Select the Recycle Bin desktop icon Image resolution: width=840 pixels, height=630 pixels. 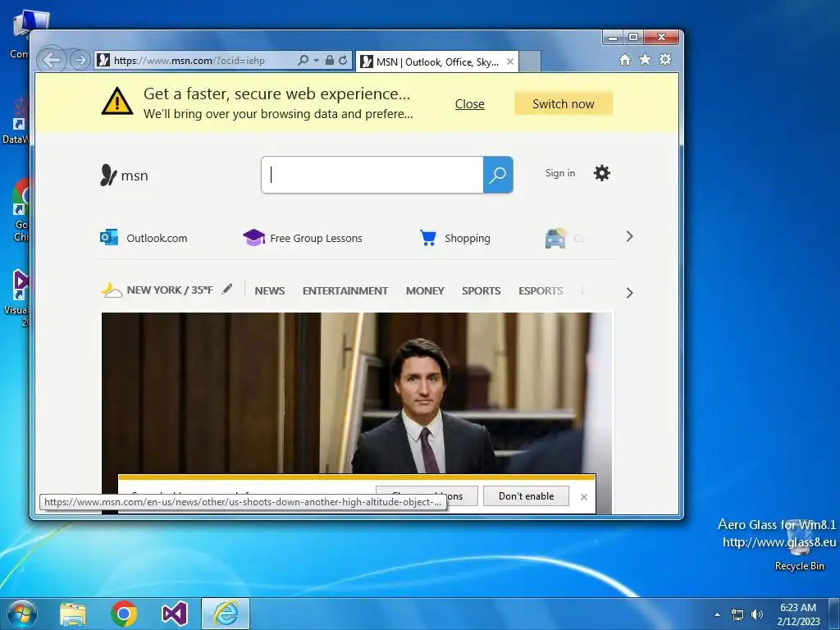coord(799,544)
